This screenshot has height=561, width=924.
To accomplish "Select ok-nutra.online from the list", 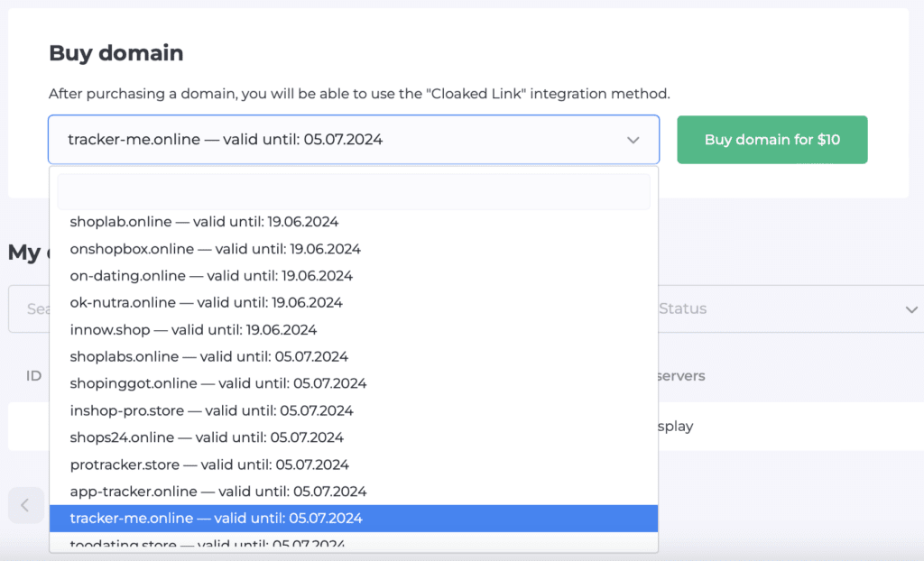I will [204, 302].
